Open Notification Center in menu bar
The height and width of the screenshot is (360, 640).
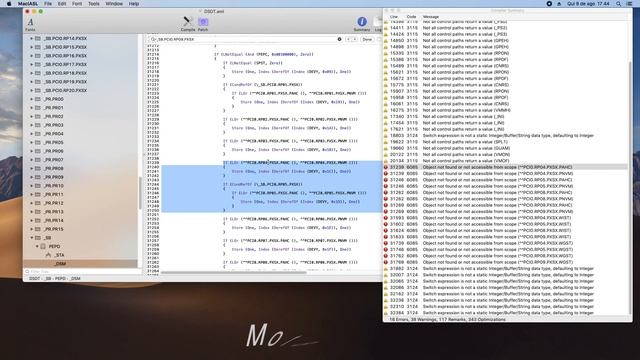click(x=629, y=4)
